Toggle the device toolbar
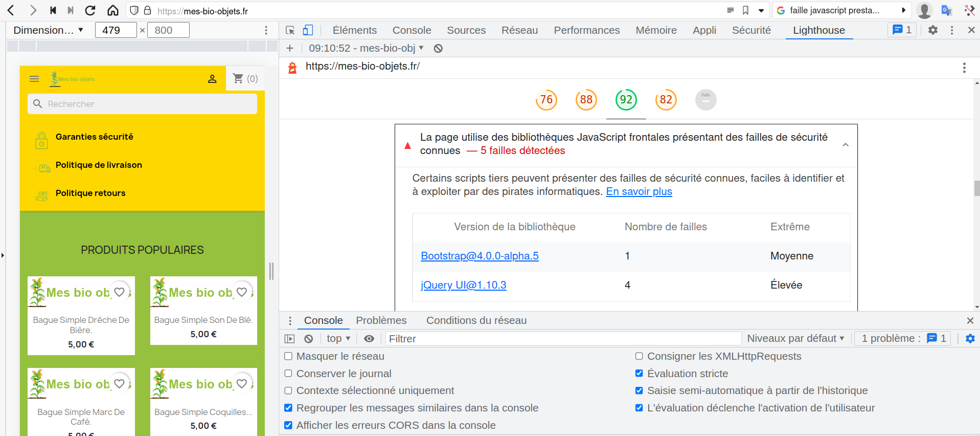The height and width of the screenshot is (436, 980). [308, 30]
